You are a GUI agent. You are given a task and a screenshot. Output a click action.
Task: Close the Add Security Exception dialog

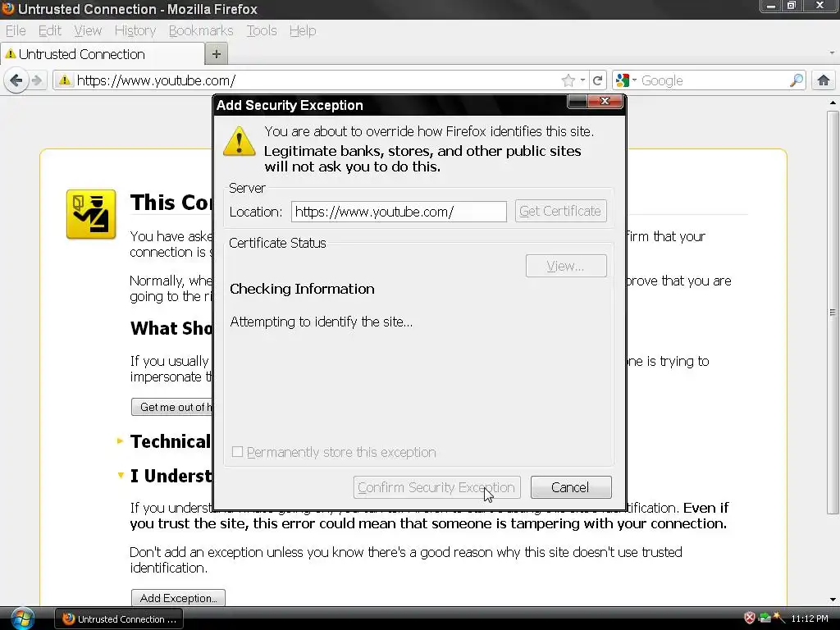(605, 101)
